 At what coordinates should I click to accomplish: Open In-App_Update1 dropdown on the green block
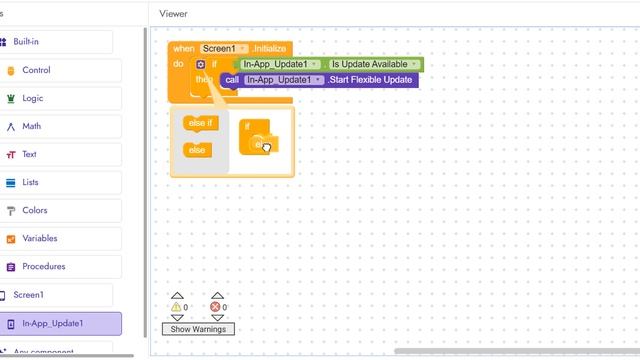click(280, 64)
